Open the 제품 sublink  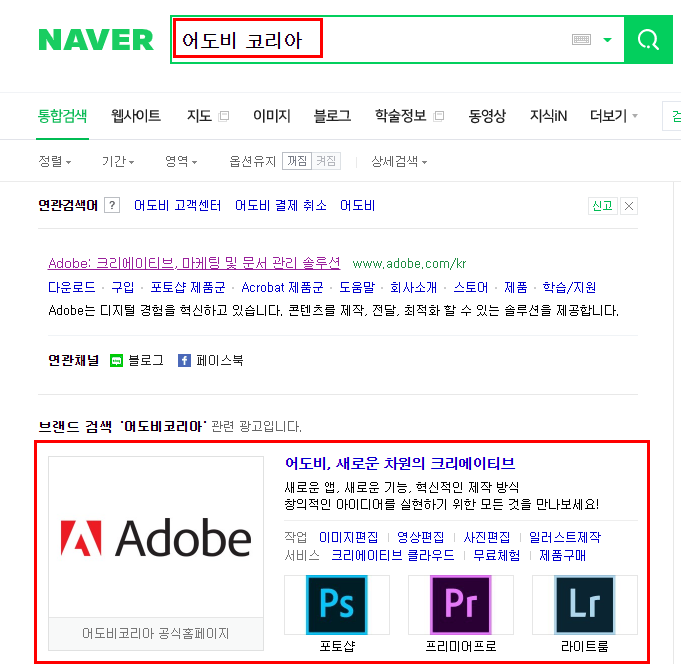pos(516,287)
